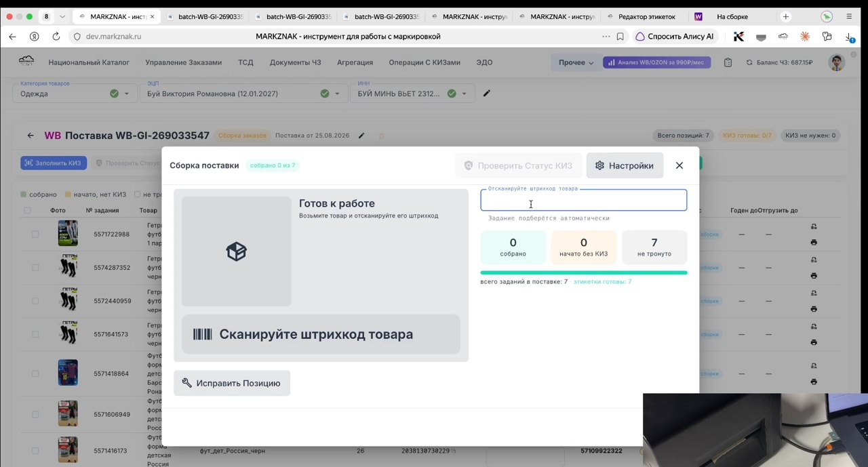The width and height of the screenshot is (868, 467).
Task: Click Спросить Алису AI in address bar
Action: 675,37
